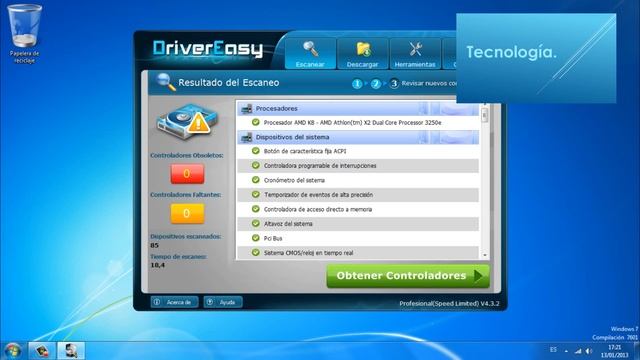Select 'Controladora de acceso directo a memoria' text
The width and height of the screenshot is (640, 360).
(318, 209)
